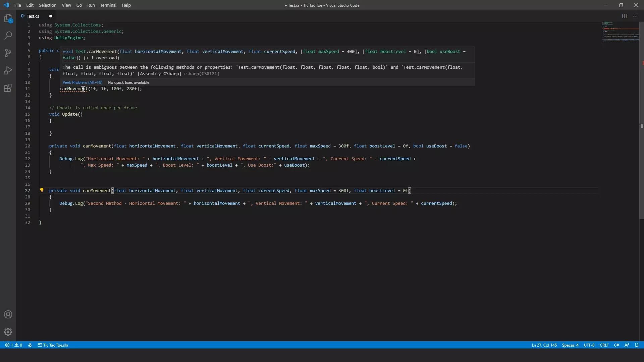Change language mode via C# indicator
Screen dimensions: 644x362
click(x=616, y=345)
